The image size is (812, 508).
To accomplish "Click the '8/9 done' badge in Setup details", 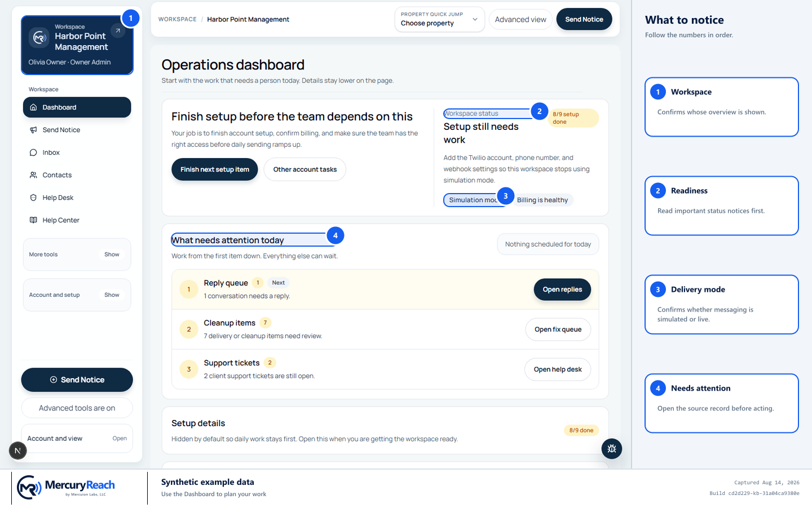I will click(x=581, y=431).
